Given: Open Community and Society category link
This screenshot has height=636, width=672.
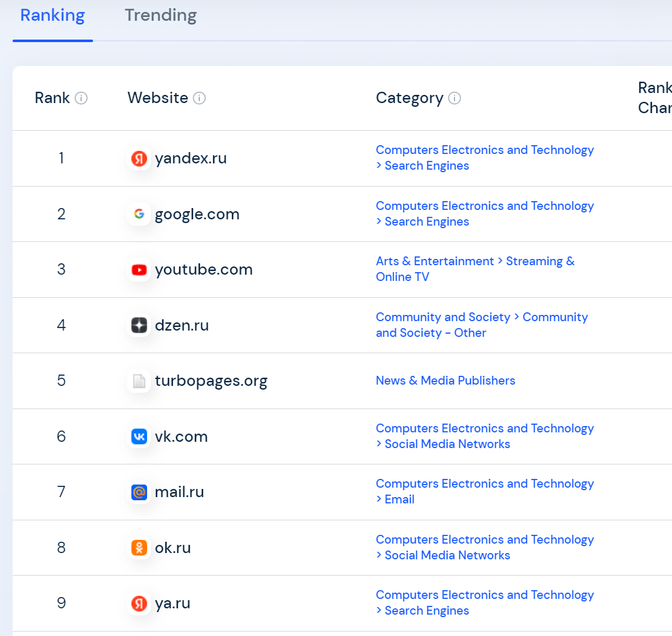Looking at the screenshot, I should point(482,324).
